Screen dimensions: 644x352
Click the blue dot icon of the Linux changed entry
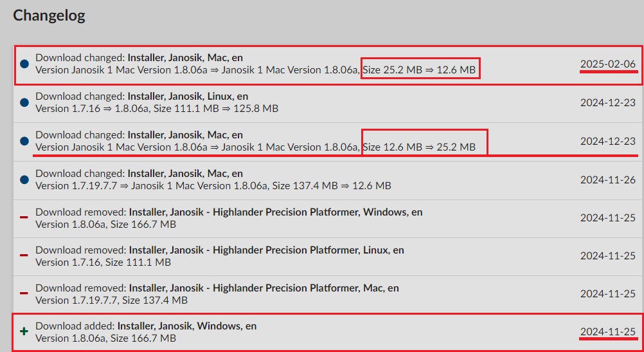tap(24, 103)
